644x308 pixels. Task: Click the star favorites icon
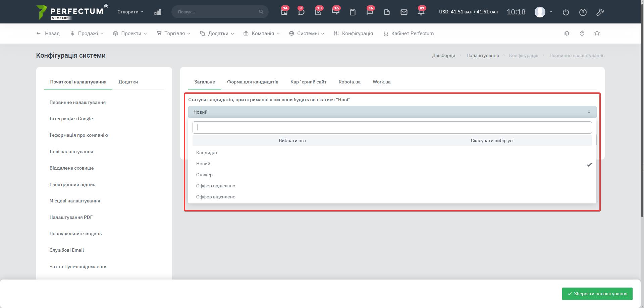[x=597, y=33]
